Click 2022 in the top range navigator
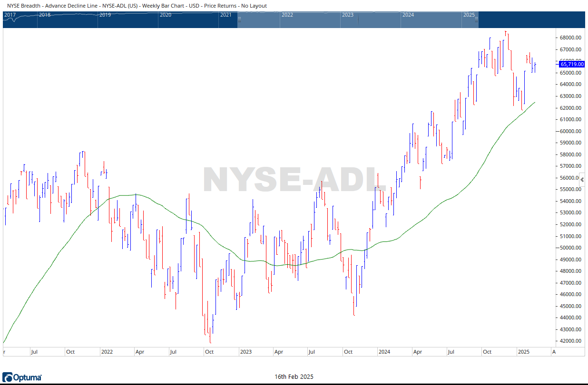Viewport: 588px width, 385px height. click(x=287, y=15)
